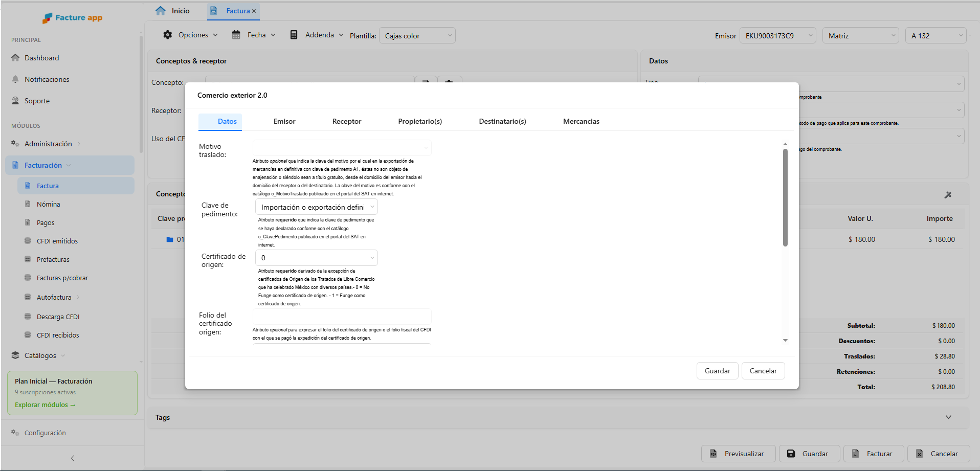Open the Clave de pedimento dropdown

point(317,207)
